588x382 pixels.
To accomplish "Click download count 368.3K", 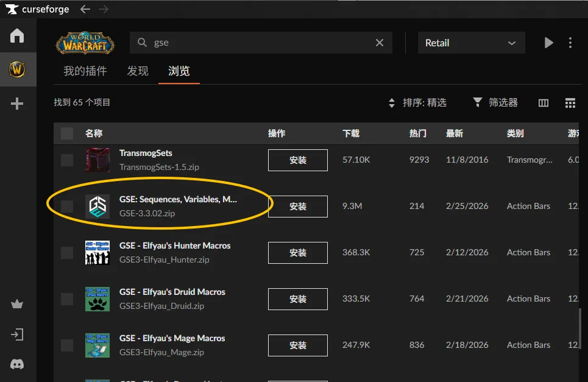I will tap(356, 252).
